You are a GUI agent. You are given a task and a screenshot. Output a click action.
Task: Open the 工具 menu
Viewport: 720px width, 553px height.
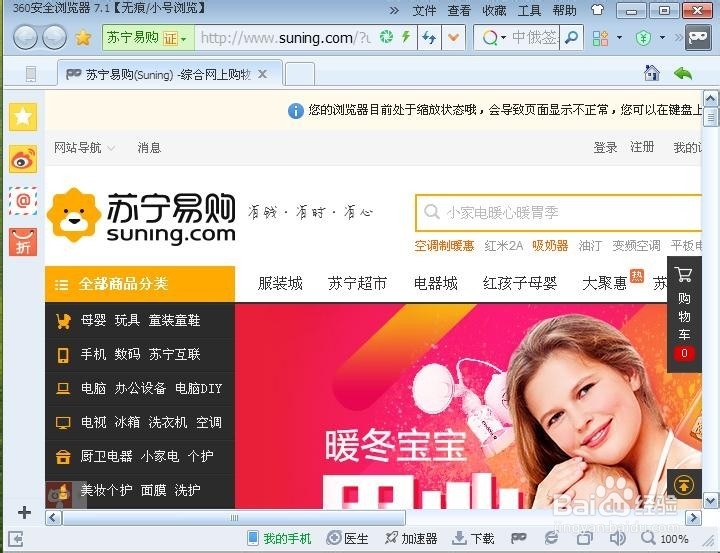[529, 10]
